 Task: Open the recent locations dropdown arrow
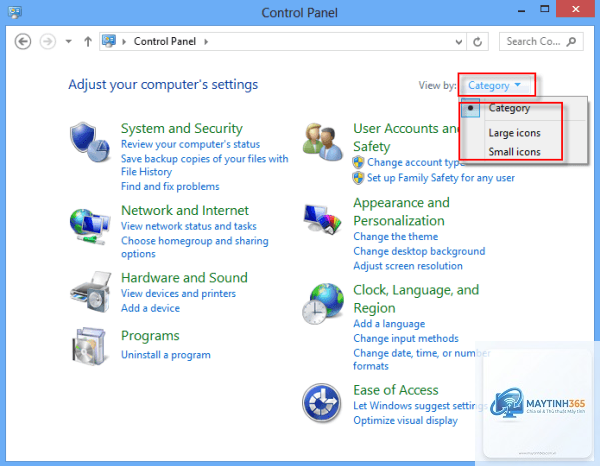(68, 41)
